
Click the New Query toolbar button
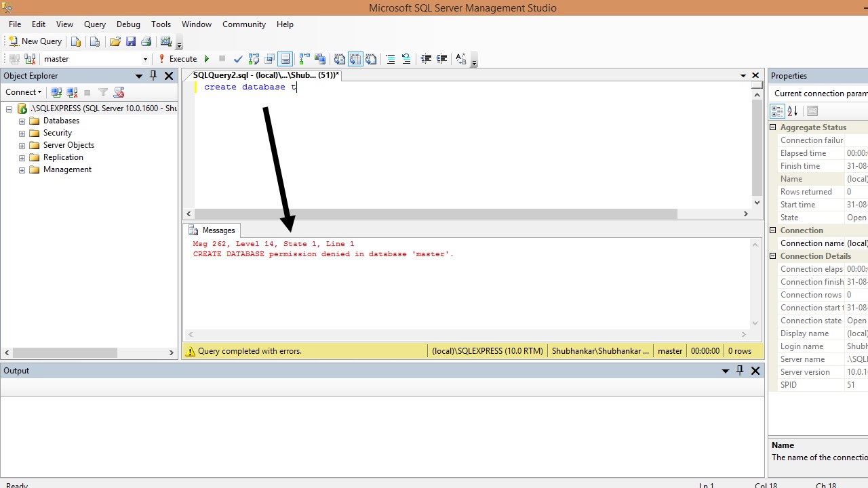(x=35, y=41)
